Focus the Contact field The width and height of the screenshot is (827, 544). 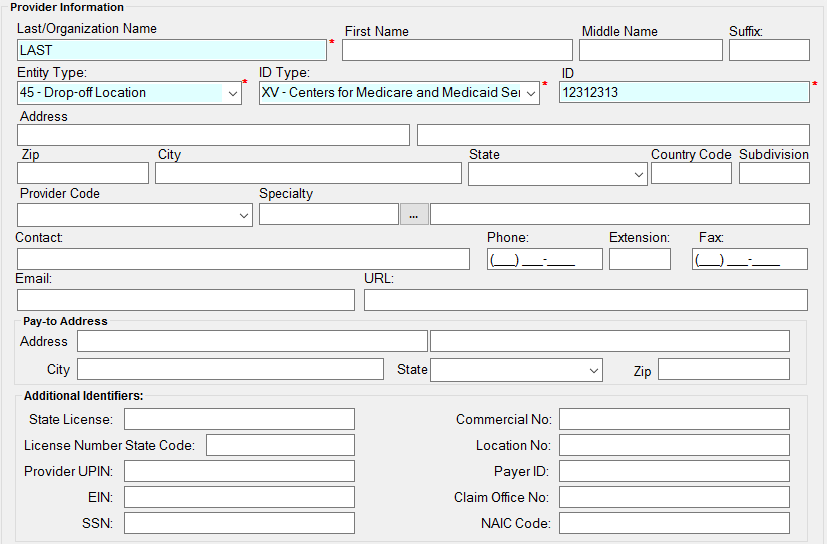pyautogui.click(x=243, y=259)
